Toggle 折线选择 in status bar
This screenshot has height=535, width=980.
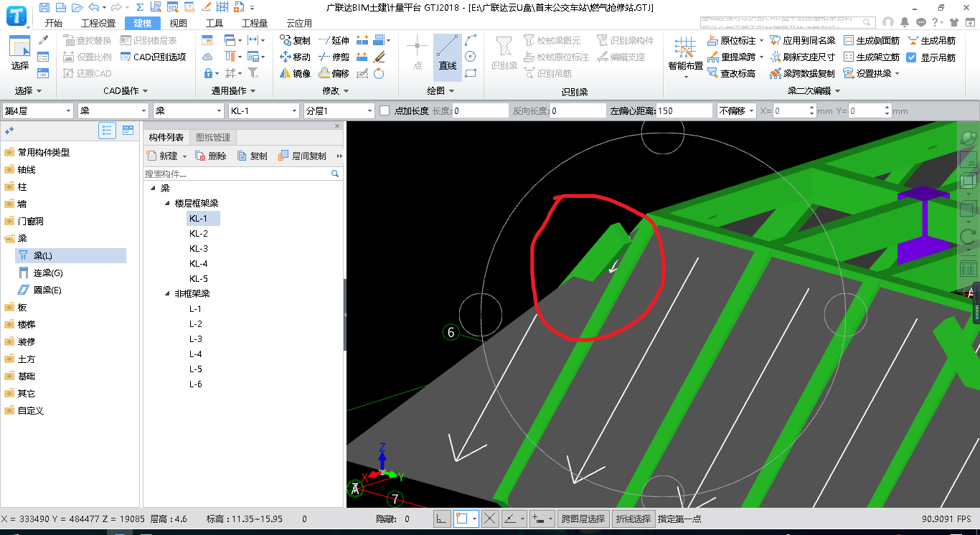[633, 519]
